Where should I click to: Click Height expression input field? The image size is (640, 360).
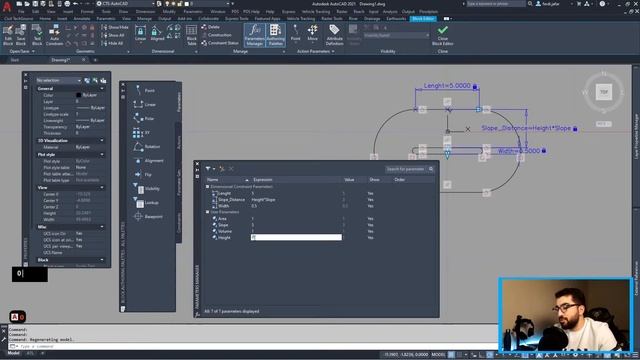pos(296,238)
